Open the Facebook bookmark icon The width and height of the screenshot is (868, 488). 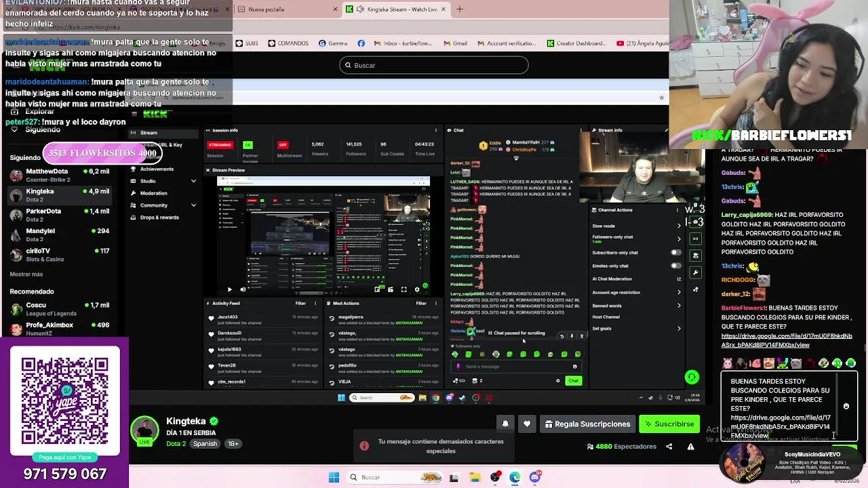361,43
